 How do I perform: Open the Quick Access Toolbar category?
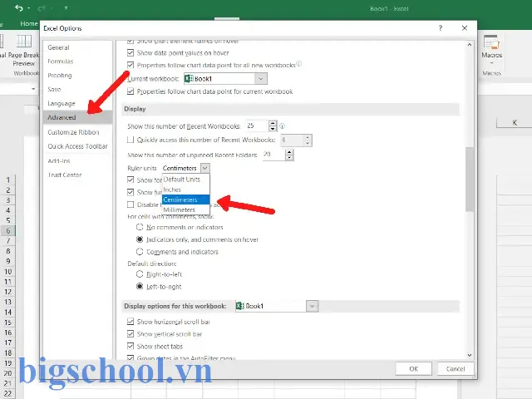coord(77,146)
